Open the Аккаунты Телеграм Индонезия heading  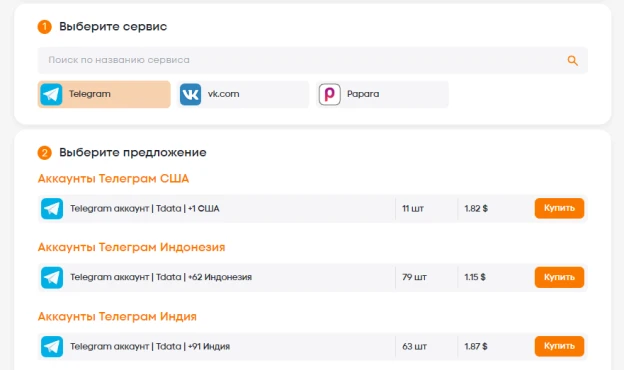[131, 247]
